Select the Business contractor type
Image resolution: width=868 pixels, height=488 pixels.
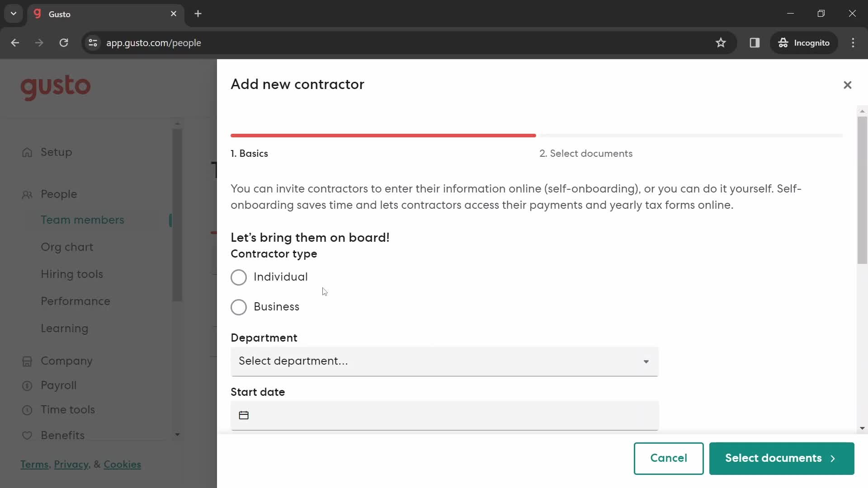(239, 306)
